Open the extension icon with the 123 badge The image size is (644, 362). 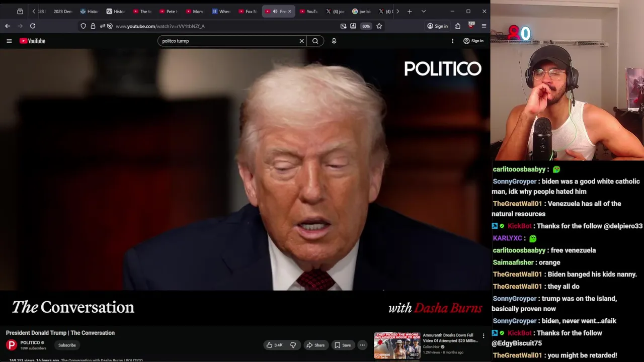[x=471, y=25]
